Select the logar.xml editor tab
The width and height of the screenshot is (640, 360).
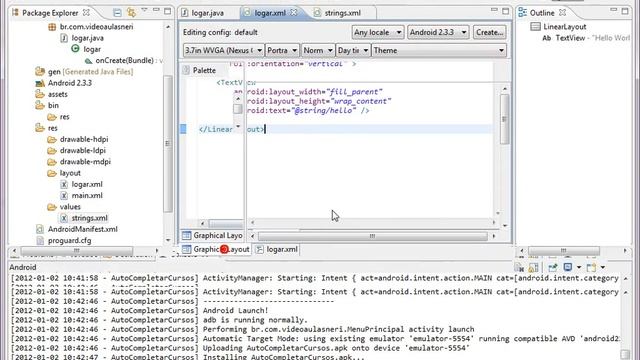tap(270, 13)
